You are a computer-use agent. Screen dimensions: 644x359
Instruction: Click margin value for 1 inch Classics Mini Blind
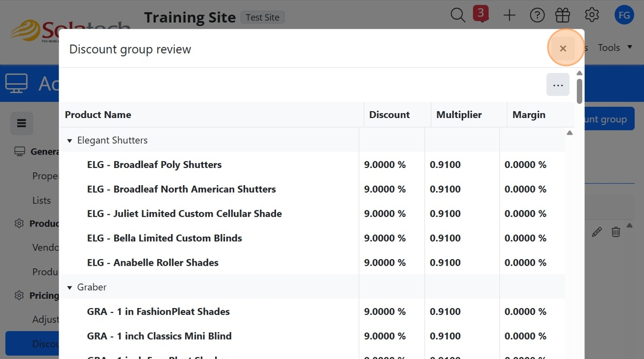[x=525, y=336]
